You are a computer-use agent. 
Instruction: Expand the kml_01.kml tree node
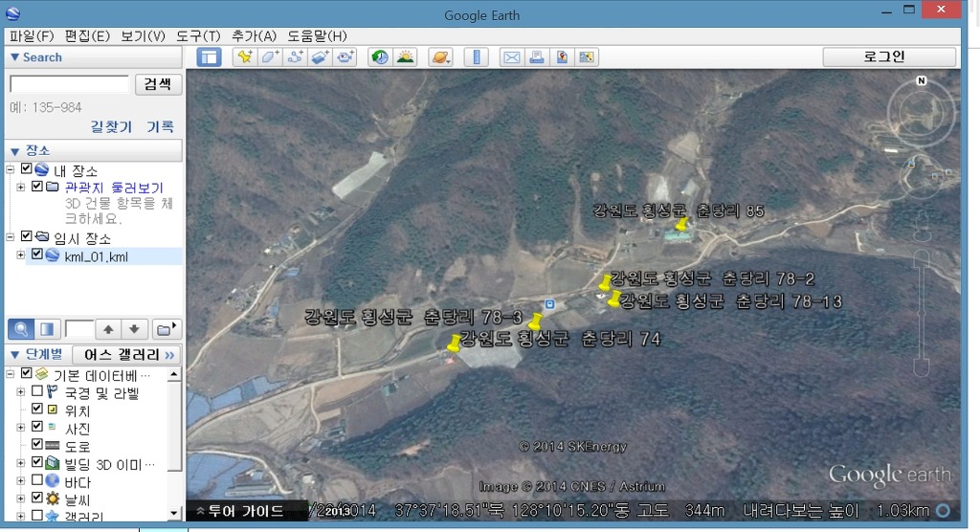(x=21, y=255)
